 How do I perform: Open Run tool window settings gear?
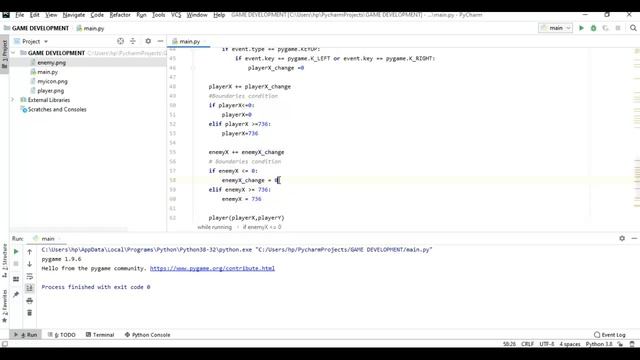pos(622,238)
